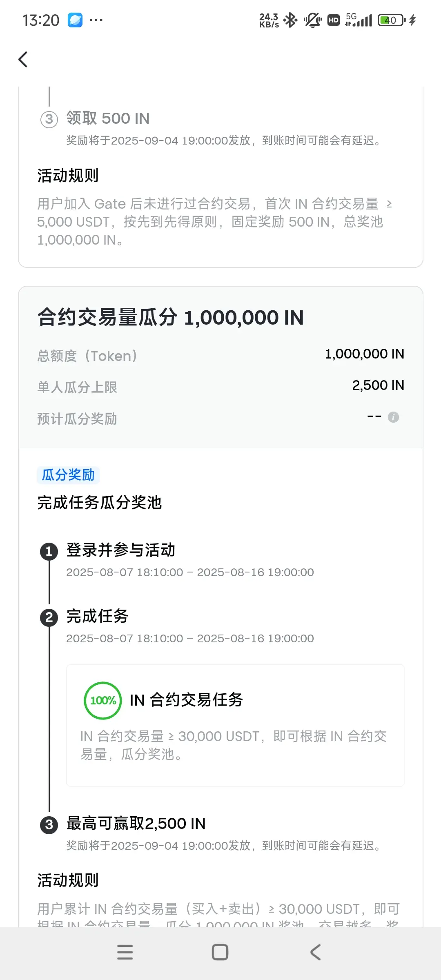Tap the Android home square button
This screenshot has height=980, width=441.
pyautogui.click(x=220, y=952)
